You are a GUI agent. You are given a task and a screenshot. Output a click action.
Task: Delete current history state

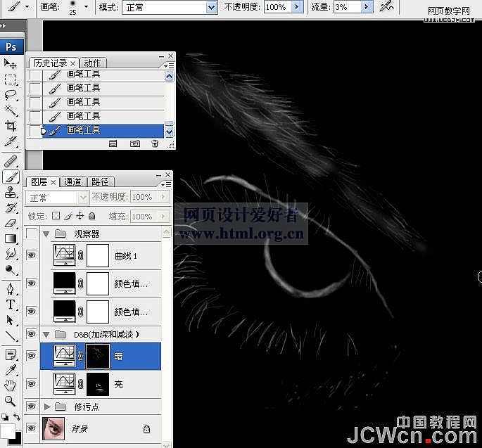point(156,143)
